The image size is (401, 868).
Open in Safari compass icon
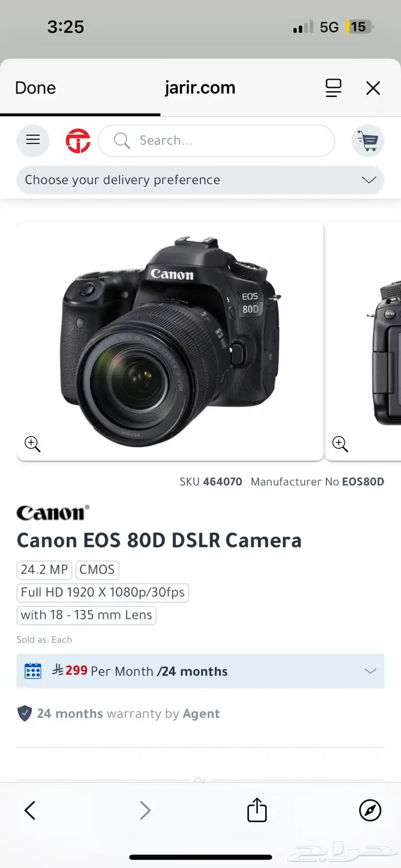coord(370,810)
